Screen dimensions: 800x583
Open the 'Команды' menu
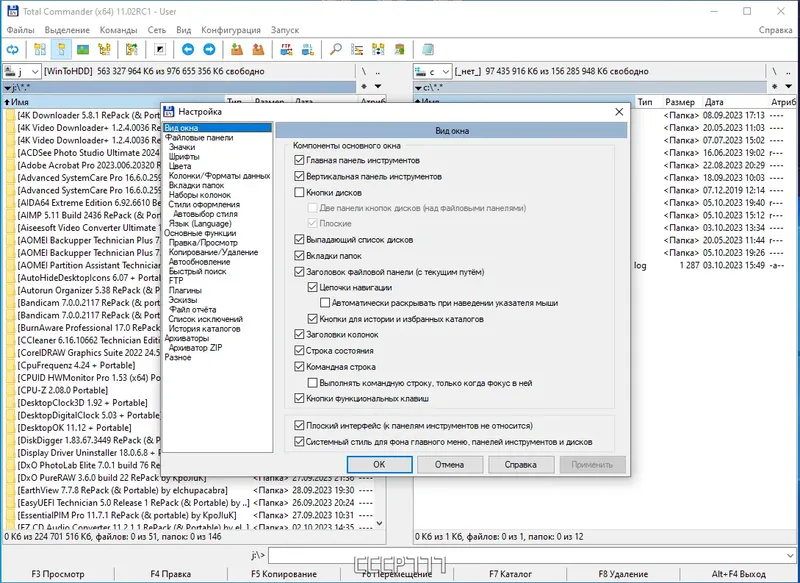[x=118, y=30]
